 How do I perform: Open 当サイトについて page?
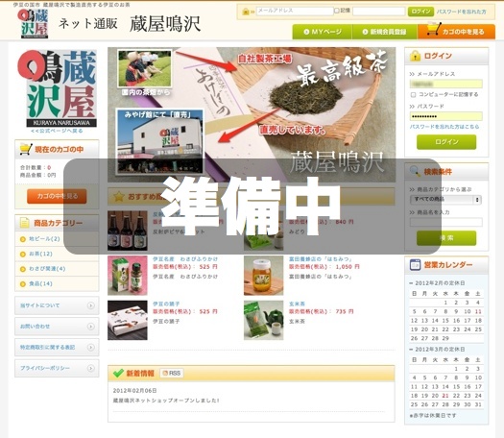[57, 305]
